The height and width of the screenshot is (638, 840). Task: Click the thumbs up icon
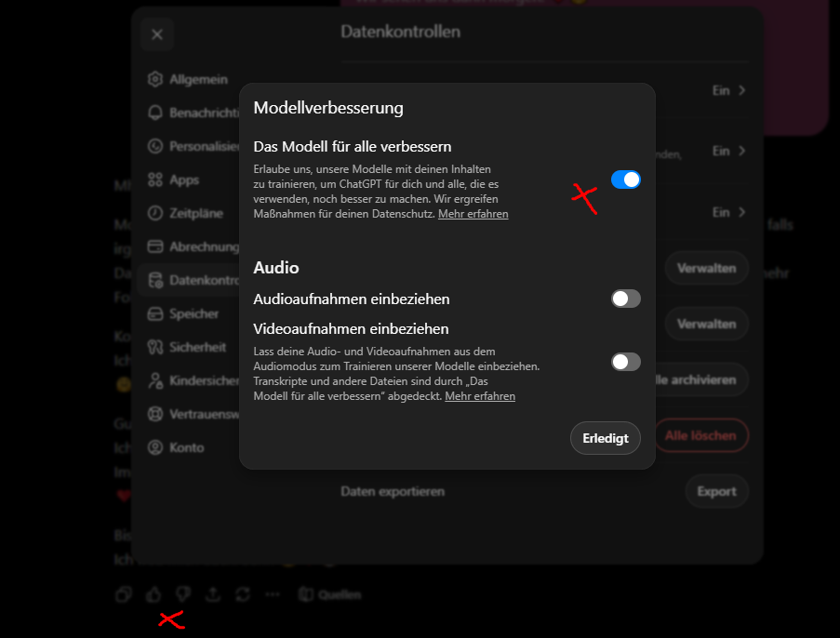[153, 594]
